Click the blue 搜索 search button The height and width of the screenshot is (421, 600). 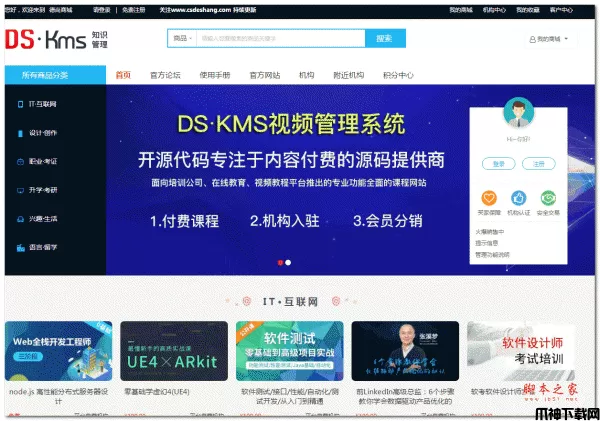coord(385,38)
